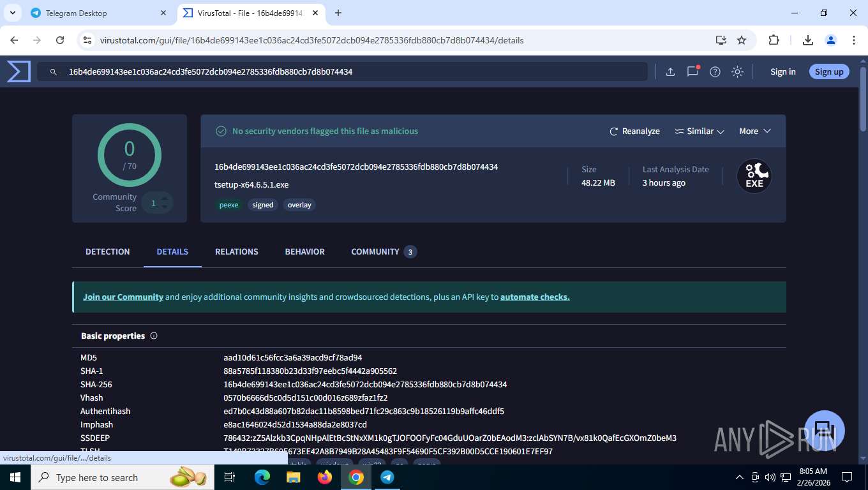The width and height of the screenshot is (868, 490).
Task: View site information icon in address bar
Action: tap(87, 40)
